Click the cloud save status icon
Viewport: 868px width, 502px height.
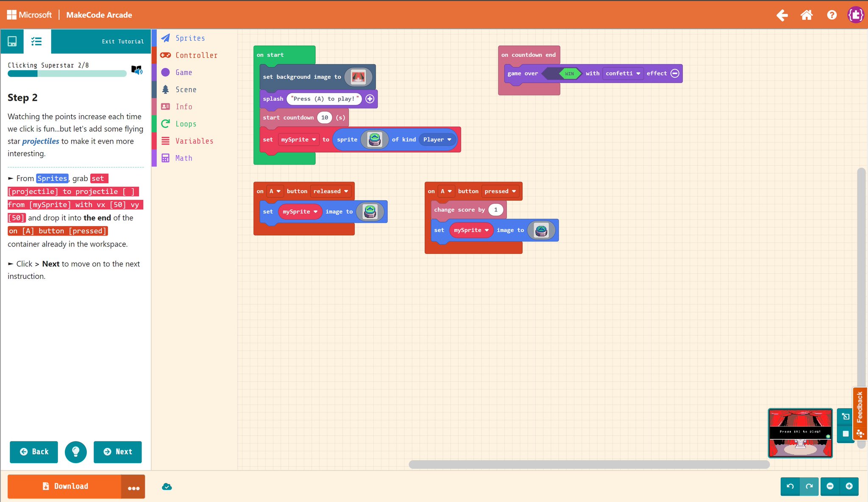tap(167, 487)
